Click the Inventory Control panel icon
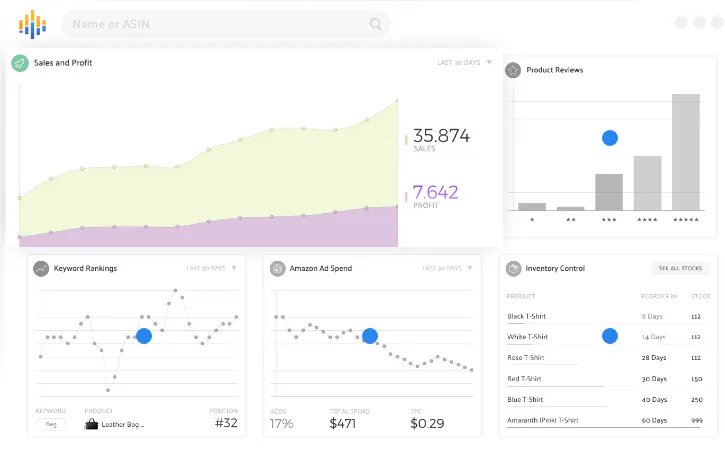Image resolution: width=725 pixels, height=452 pixels. pyautogui.click(x=513, y=269)
